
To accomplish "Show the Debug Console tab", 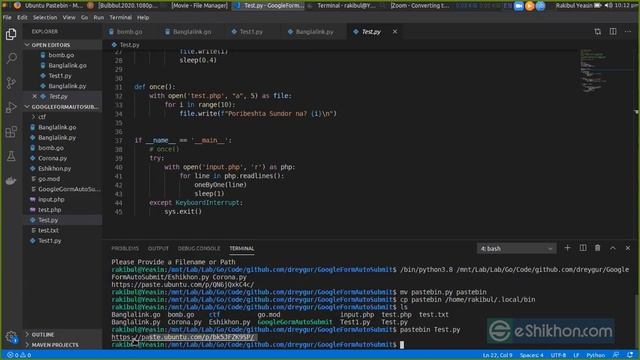I will pos(199,249).
